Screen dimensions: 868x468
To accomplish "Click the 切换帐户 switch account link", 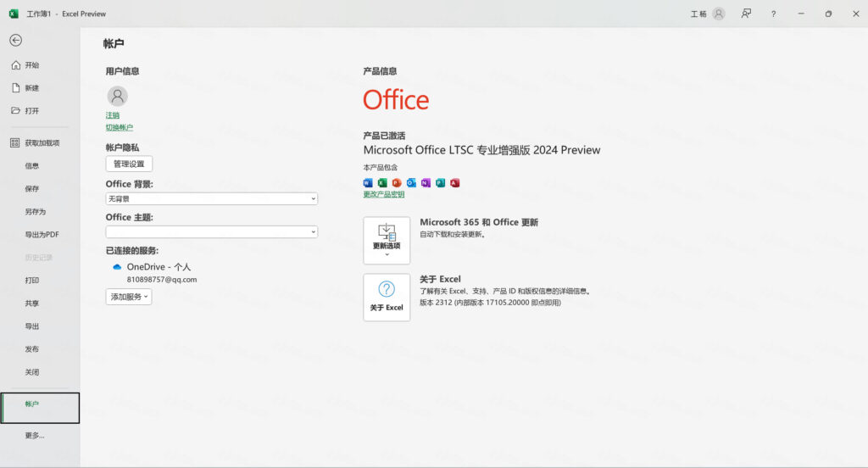I will point(119,127).
